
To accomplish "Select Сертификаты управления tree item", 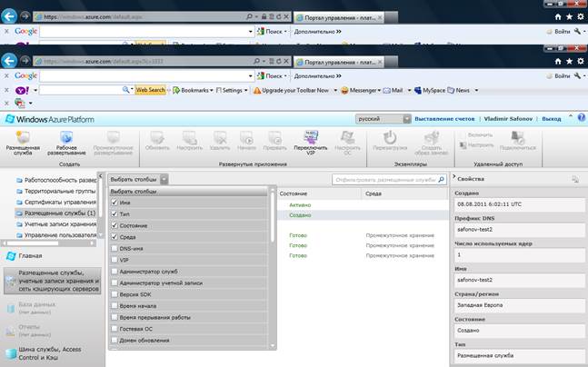I will [x=55, y=202].
